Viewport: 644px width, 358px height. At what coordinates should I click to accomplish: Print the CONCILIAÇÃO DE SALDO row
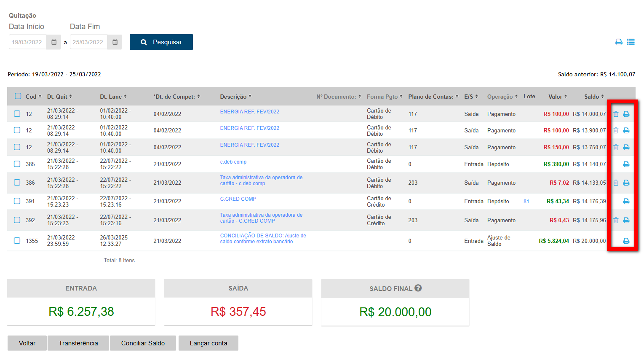point(626,241)
